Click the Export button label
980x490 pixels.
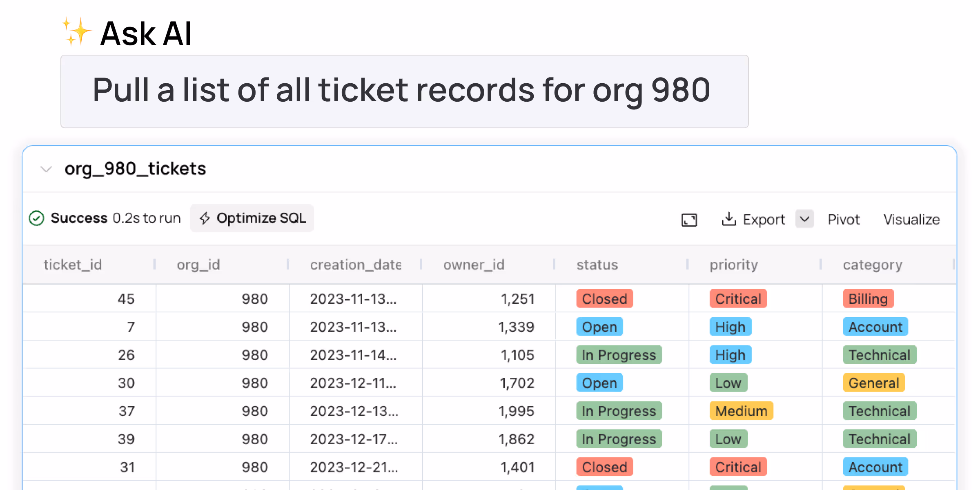[x=764, y=220]
